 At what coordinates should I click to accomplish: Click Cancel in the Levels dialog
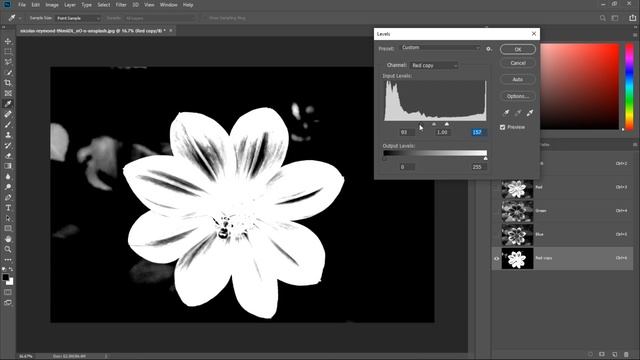pyautogui.click(x=518, y=63)
